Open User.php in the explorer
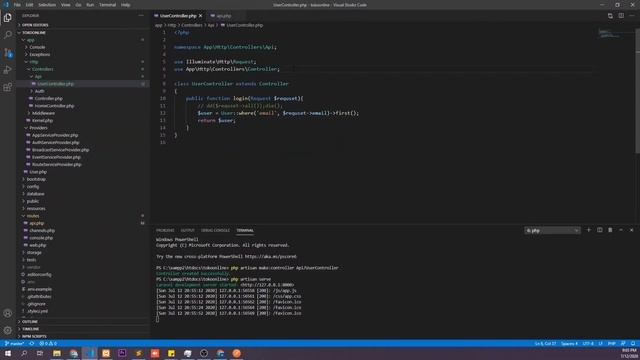Screen dimensions: 640x360 (x=38, y=172)
